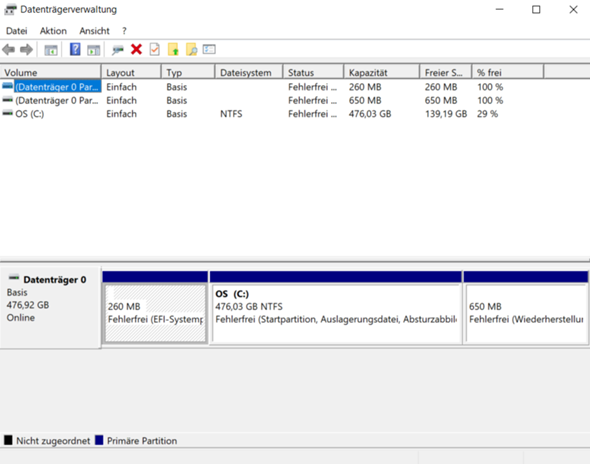Select the 260 MB EFI partition block
Viewport: 590px width, 464px height.
click(x=155, y=313)
